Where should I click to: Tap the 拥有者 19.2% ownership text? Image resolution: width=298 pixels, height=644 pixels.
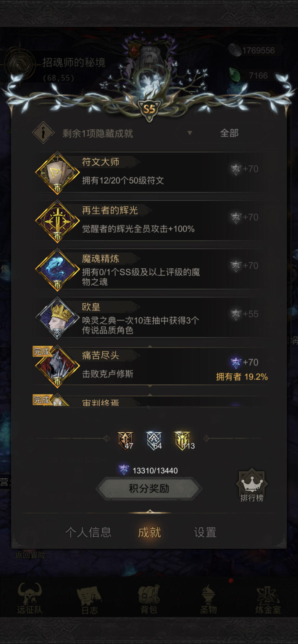pos(242,377)
